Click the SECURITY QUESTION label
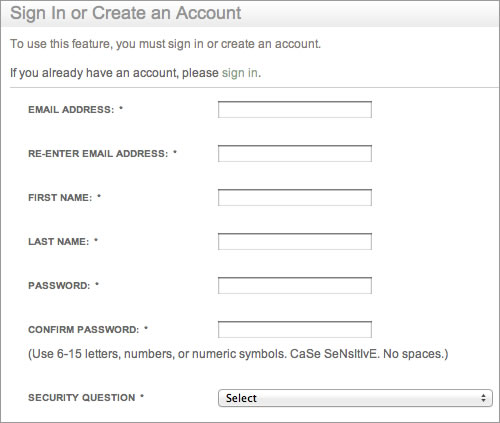This screenshot has height=423, width=500. (82, 398)
